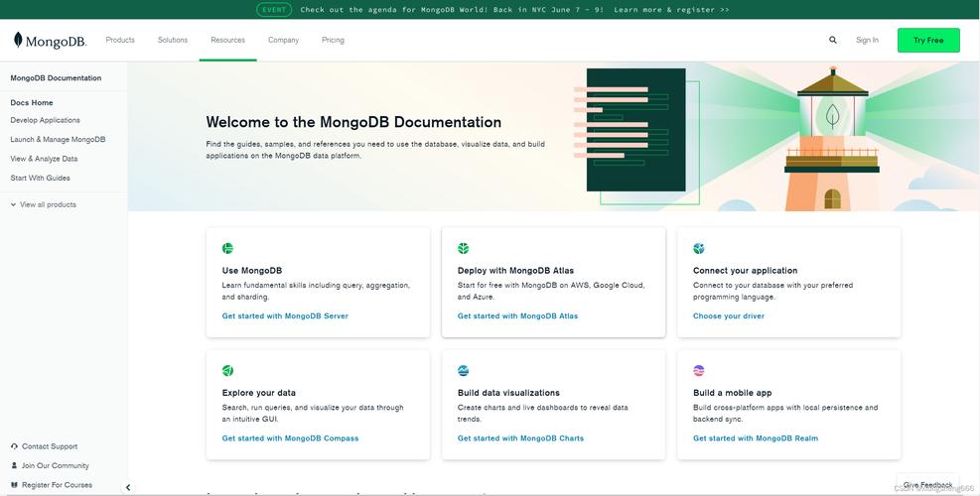Click Learn more & register banner link

tap(671, 9)
